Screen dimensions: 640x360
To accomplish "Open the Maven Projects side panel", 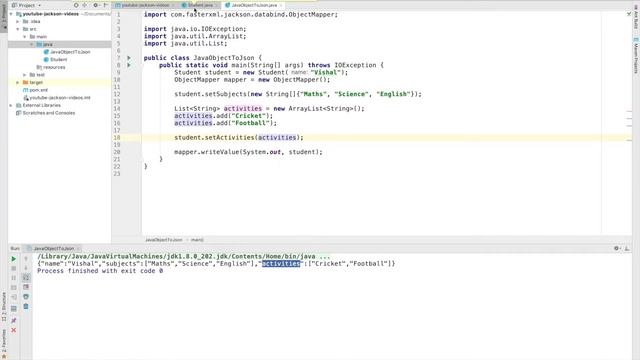I will 636,55.
